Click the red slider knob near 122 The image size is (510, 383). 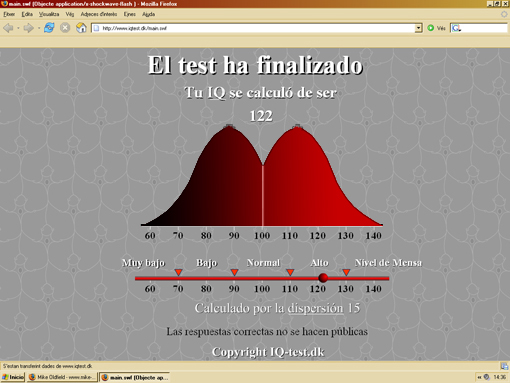tap(323, 278)
